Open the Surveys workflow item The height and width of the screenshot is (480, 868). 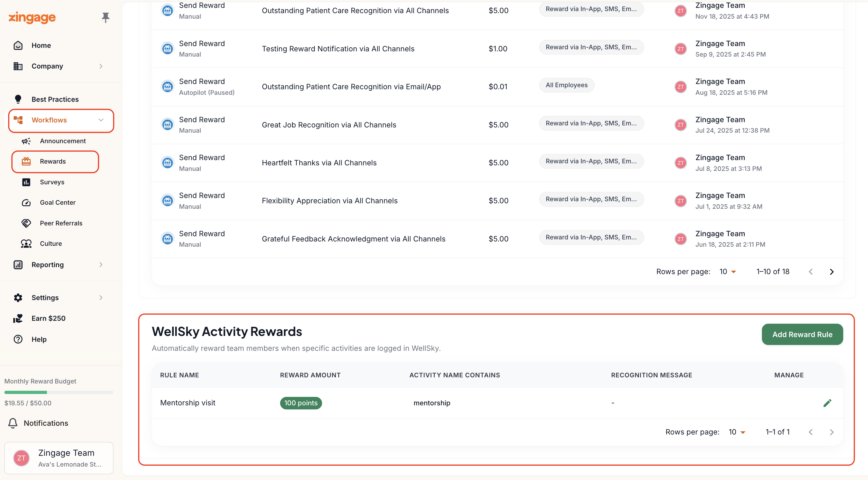click(x=52, y=182)
